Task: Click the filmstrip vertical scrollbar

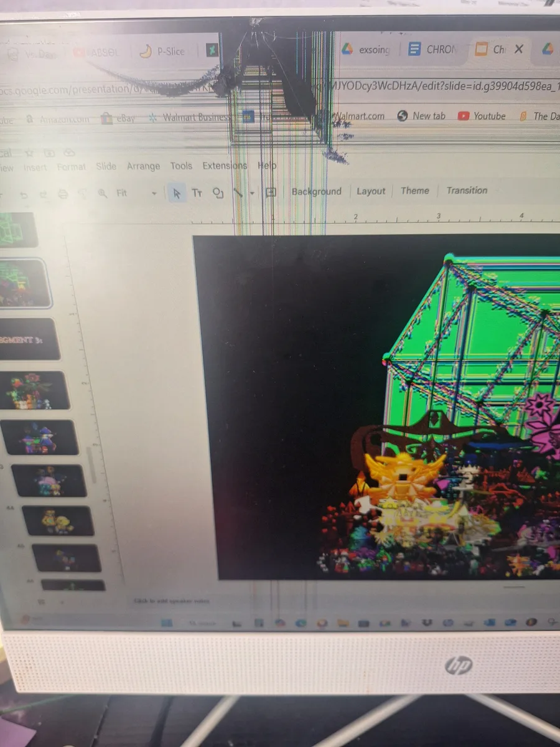Action: click(92, 466)
